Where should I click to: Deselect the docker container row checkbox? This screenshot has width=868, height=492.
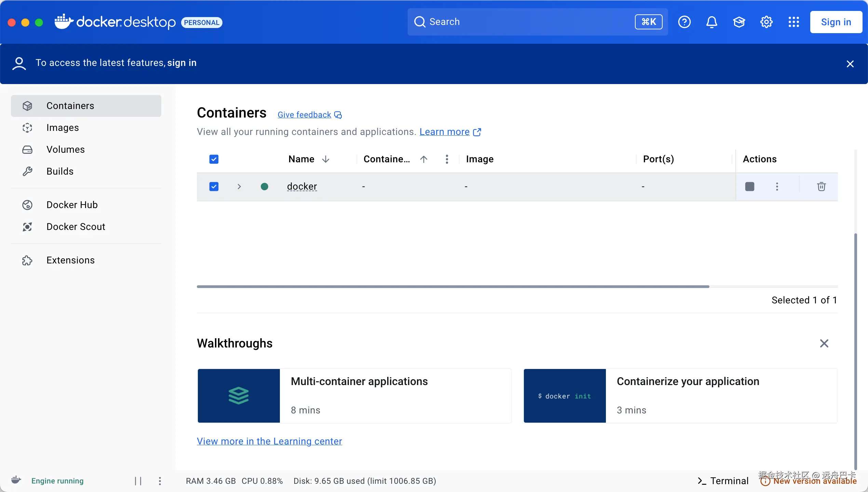click(x=214, y=187)
